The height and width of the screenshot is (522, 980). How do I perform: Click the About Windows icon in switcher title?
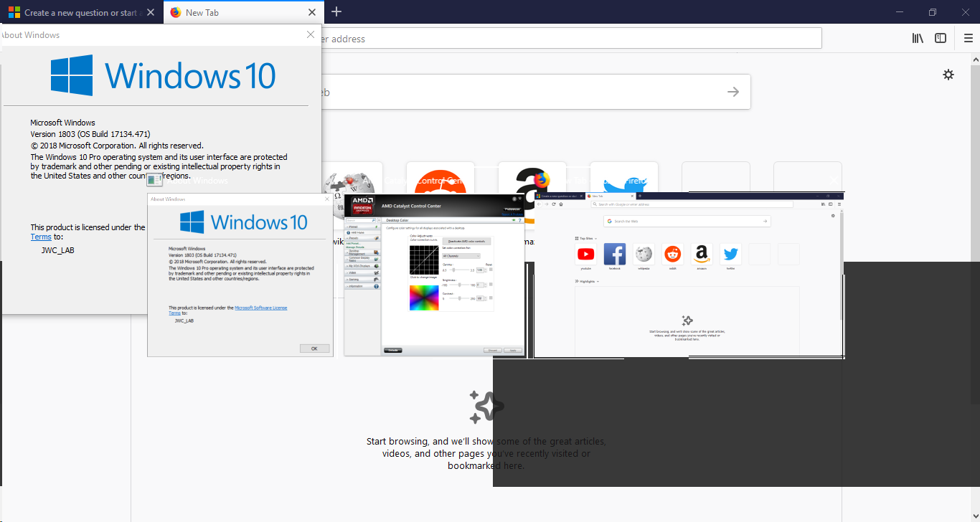tap(155, 180)
